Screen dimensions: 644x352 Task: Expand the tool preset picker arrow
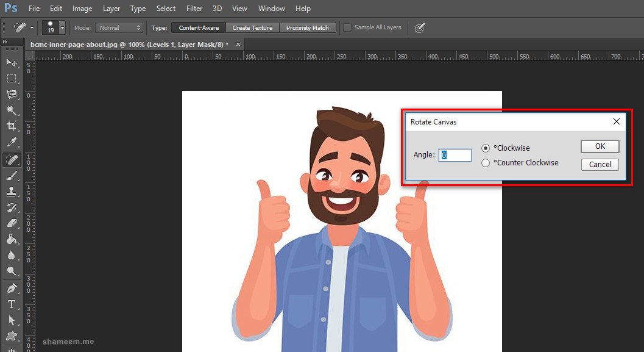point(32,28)
